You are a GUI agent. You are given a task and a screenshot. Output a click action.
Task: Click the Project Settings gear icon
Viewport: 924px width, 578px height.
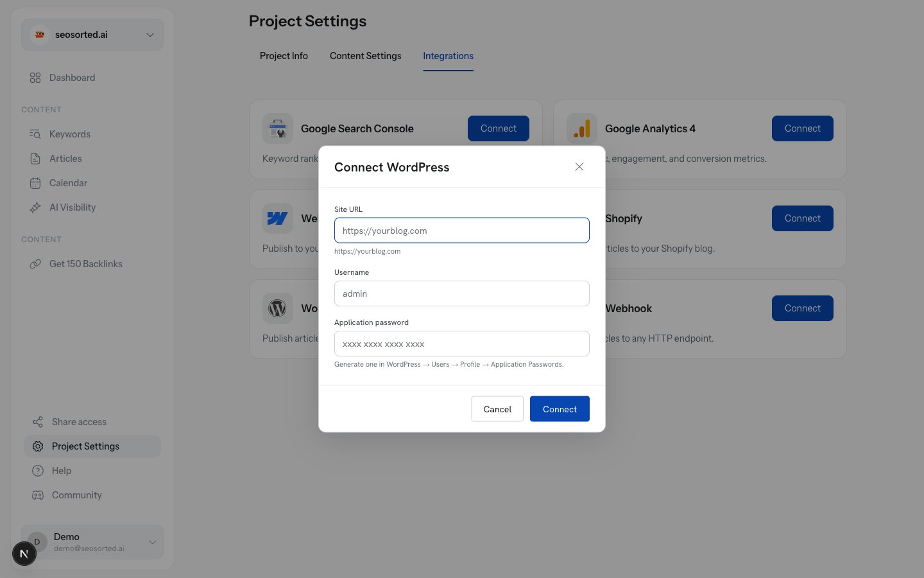[38, 446]
